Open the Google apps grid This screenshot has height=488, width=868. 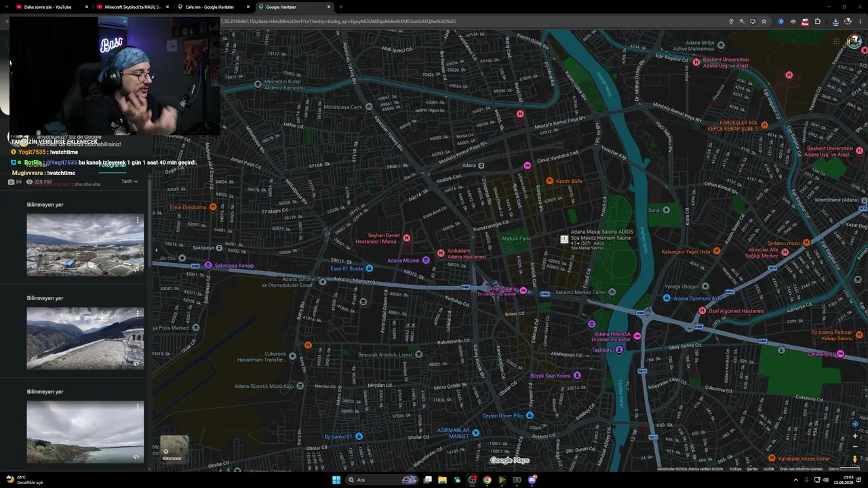tap(836, 41)
